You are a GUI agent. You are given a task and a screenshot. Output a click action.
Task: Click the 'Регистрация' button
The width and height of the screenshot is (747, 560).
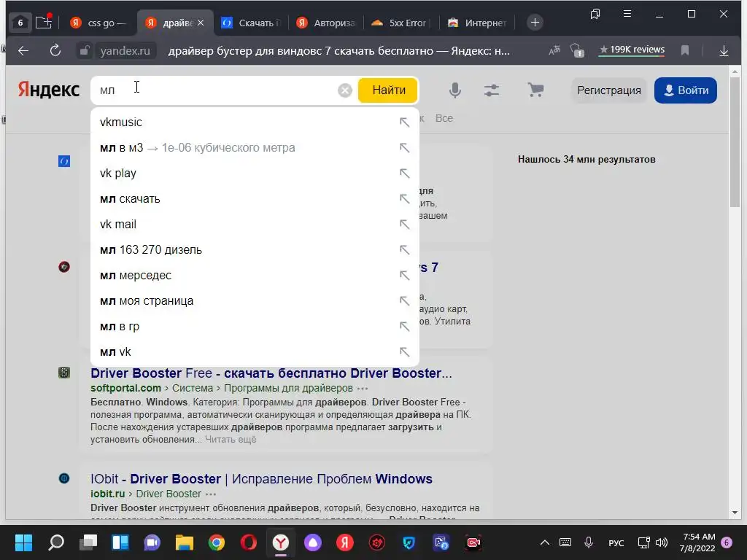click(609, 90)
